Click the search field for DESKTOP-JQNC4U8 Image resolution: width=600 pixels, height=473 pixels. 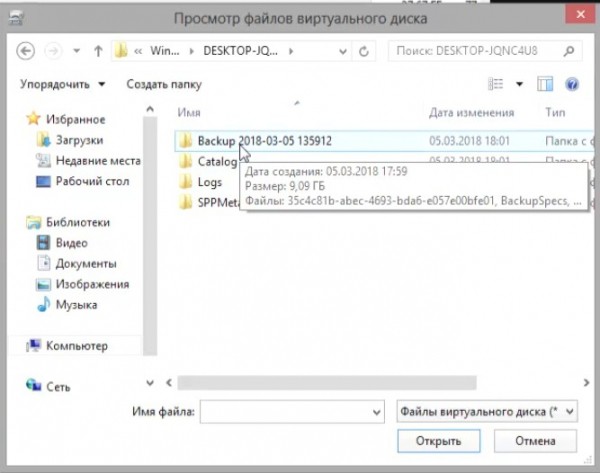click(x=474, y=51)
